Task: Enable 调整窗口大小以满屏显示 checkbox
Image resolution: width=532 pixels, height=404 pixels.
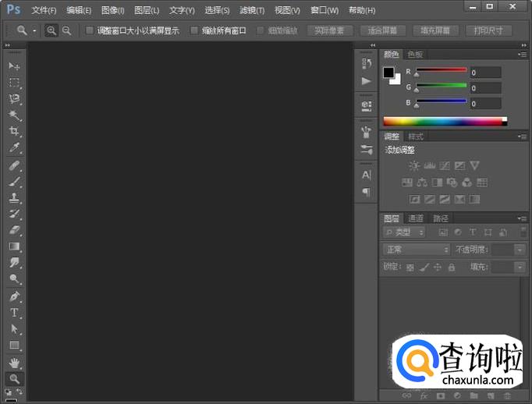Action: point(90,30)
